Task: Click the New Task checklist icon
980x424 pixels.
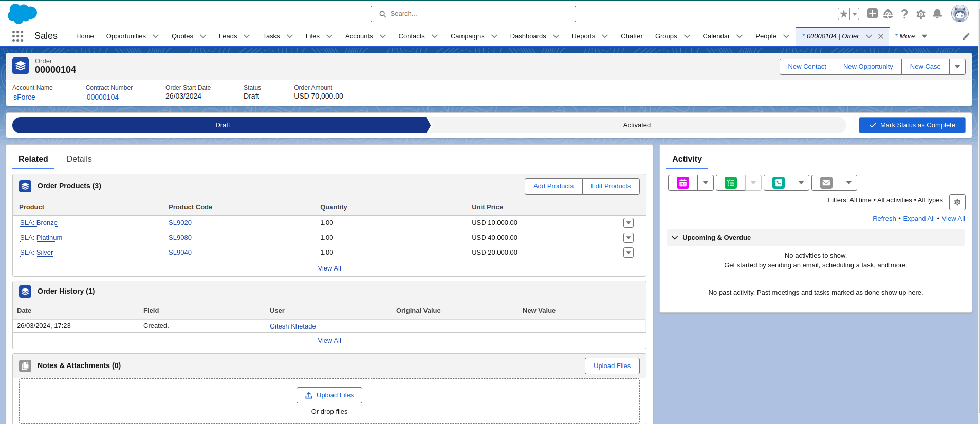Action: pos(731,183)
